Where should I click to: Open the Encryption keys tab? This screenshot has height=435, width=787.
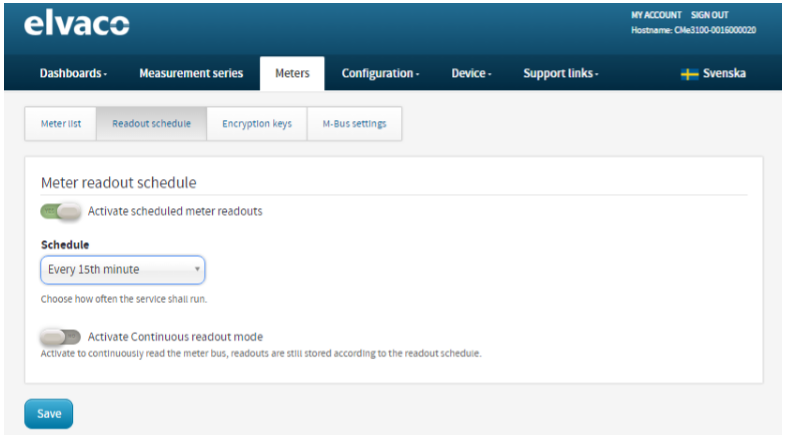(257, 123)
